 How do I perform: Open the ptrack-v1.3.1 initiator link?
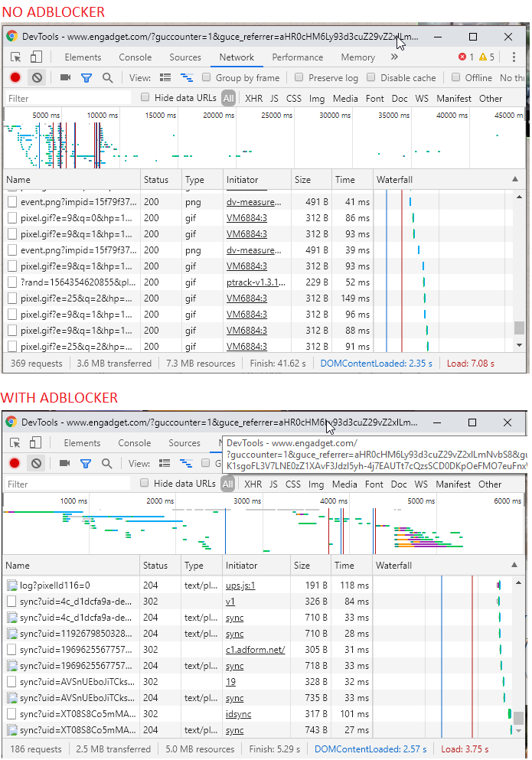tap(256, 282)
